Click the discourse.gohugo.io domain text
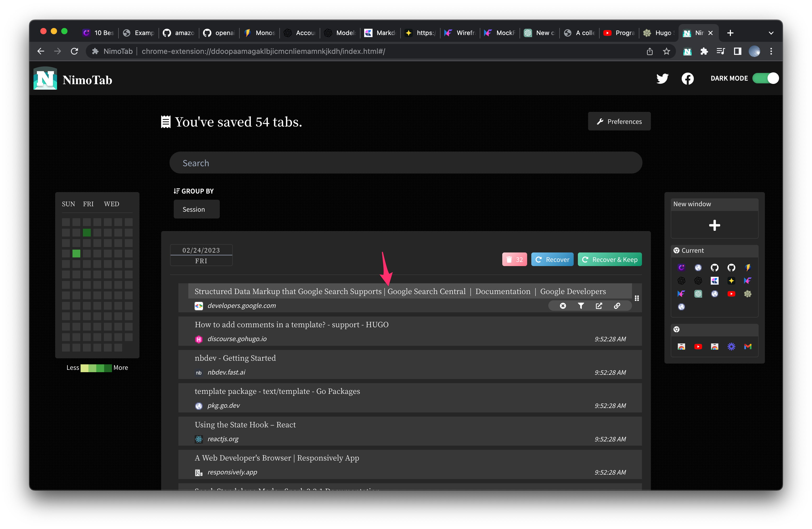Image resolution: width=812 pixels, height=529 pixels. [x=237, y=339]
